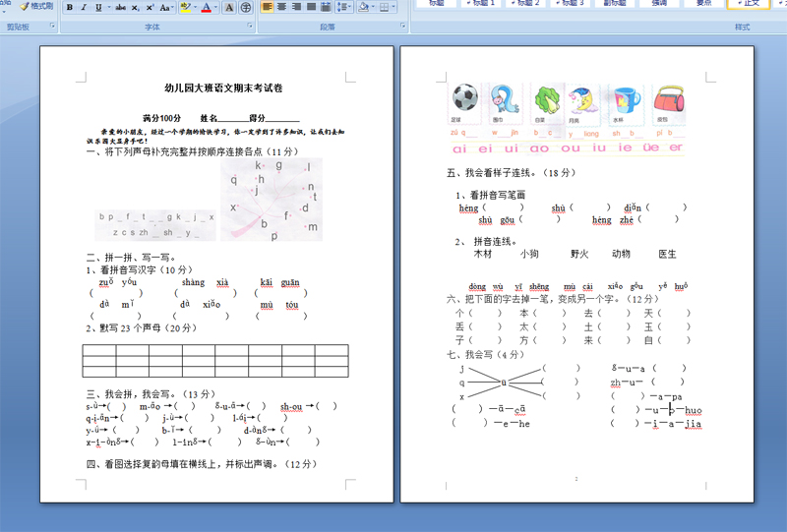Click the red bag (皮包) picture

669,98
